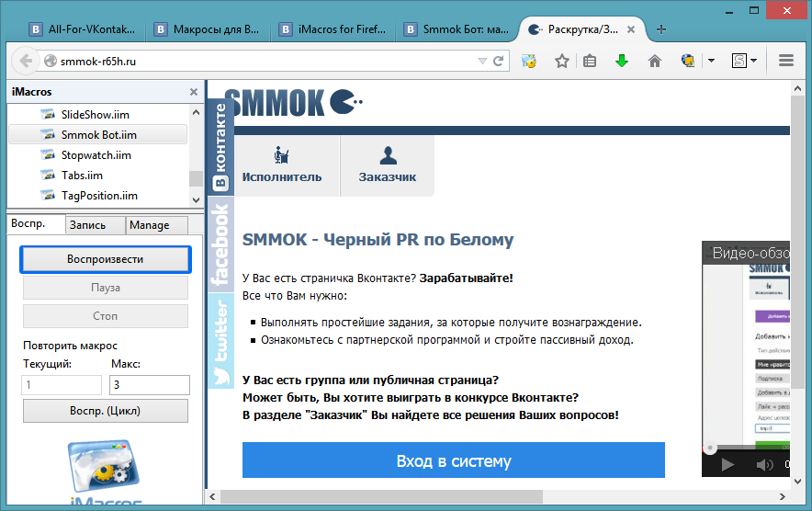Open the facebook side tab

point(220,244)
